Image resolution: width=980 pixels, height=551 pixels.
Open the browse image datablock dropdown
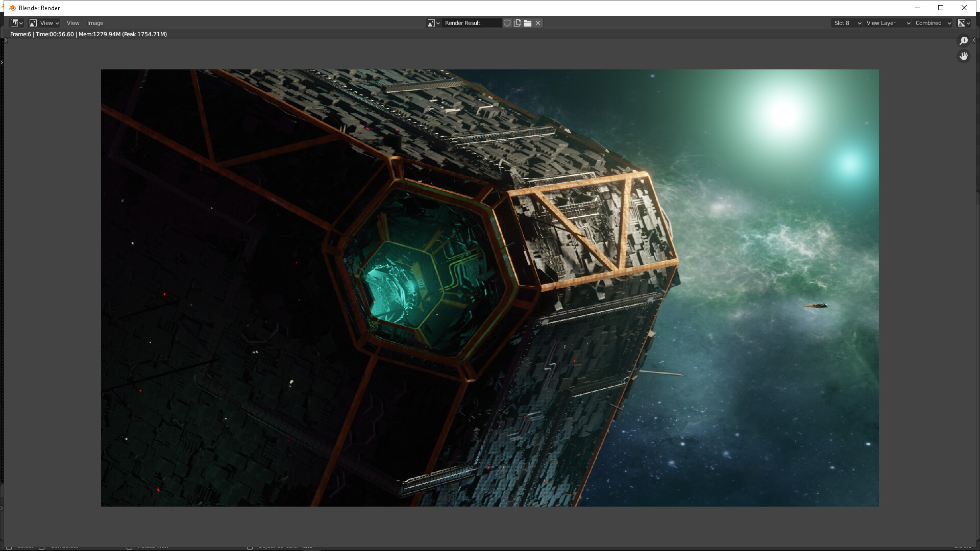click(x=433, y=23)
